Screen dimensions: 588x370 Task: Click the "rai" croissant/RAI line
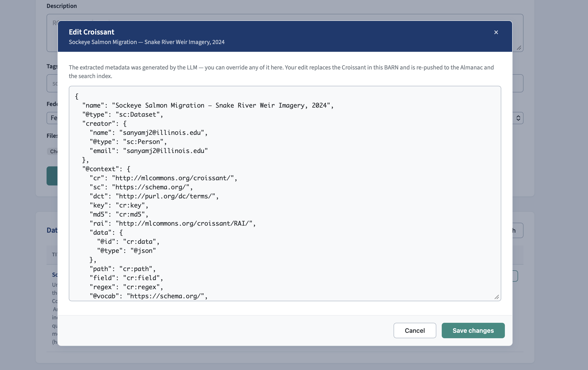tap(173, 224)
